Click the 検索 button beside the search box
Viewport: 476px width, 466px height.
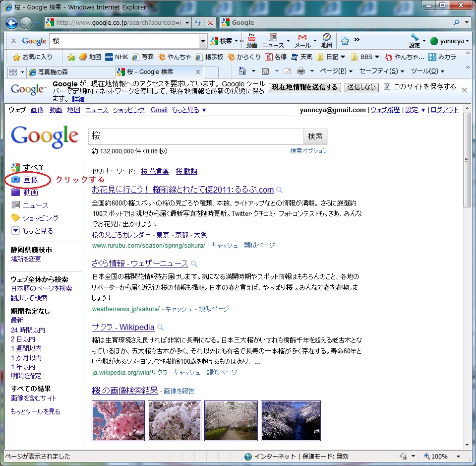tap(315, 136)
